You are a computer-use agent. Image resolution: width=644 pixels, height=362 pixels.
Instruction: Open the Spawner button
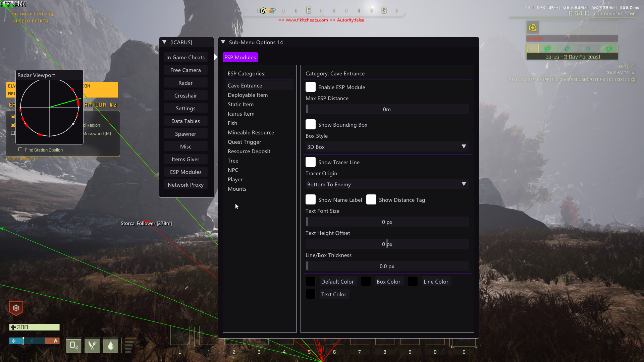point(185,134)
